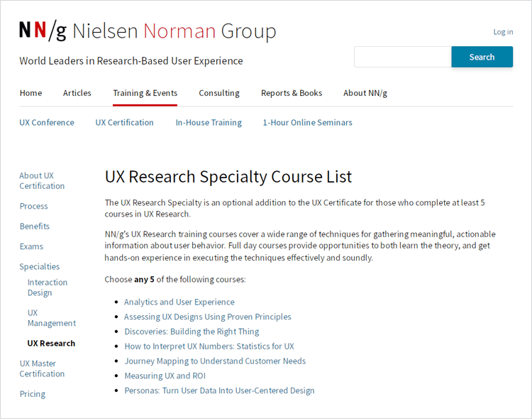
Task: Go to the Home menu item
Action: point(31,93)
